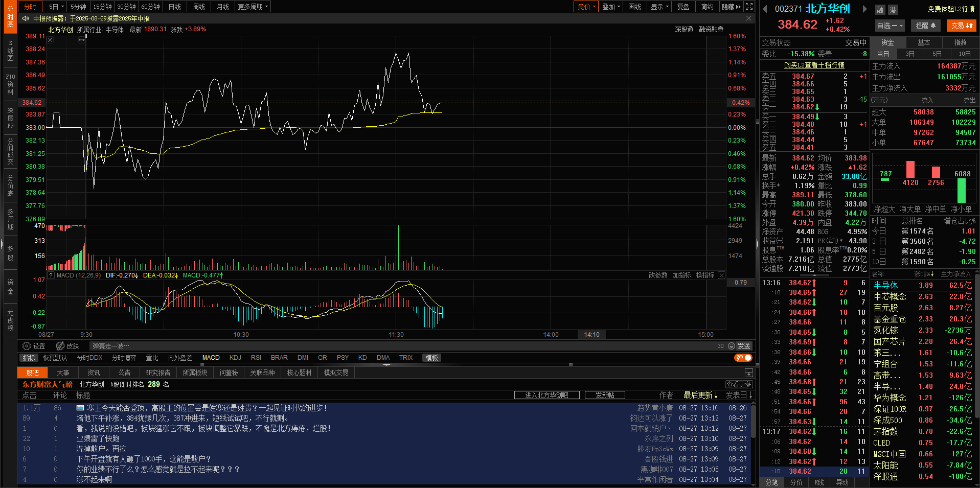Sort by 最后更新 column

(700, 395)
